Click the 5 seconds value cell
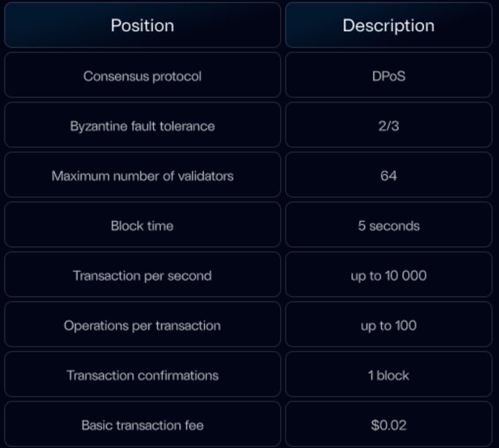This screenshot has width=499, height=448. point(388,226)
